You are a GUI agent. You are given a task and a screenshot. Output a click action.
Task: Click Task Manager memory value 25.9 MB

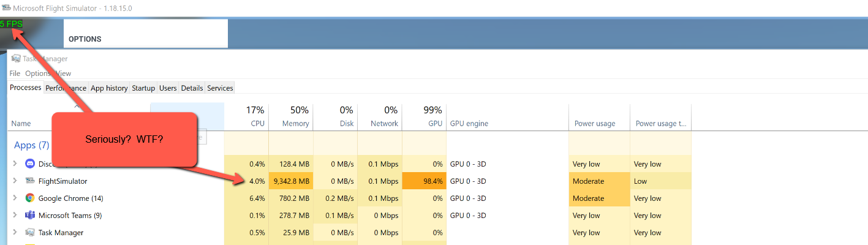click(x=291, y=233)
